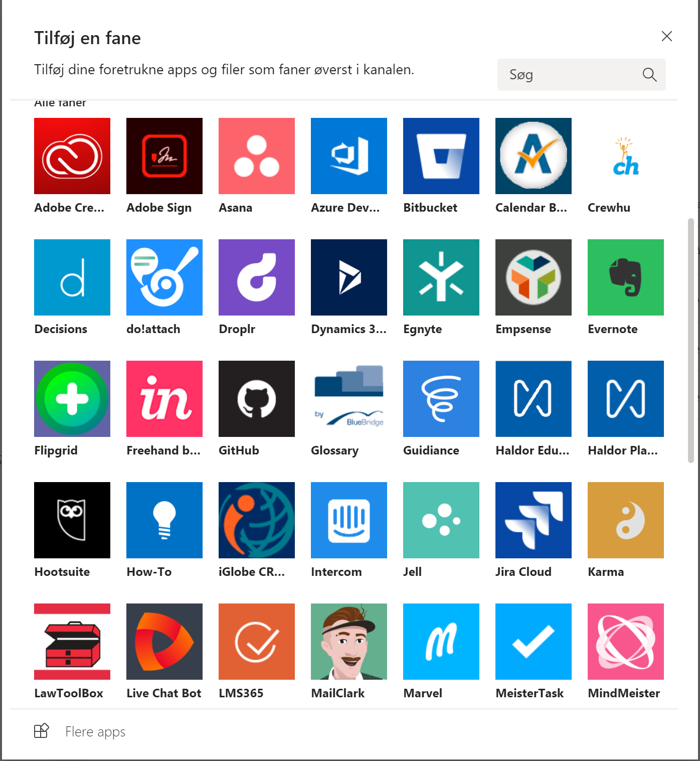Select the Droplr app icon
Image resolution: width=700 pixels, height=761 pixels.
coord(257,277)
